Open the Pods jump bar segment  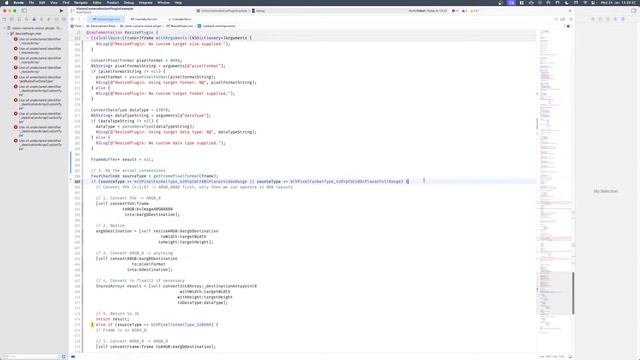(x=76, y=26)
